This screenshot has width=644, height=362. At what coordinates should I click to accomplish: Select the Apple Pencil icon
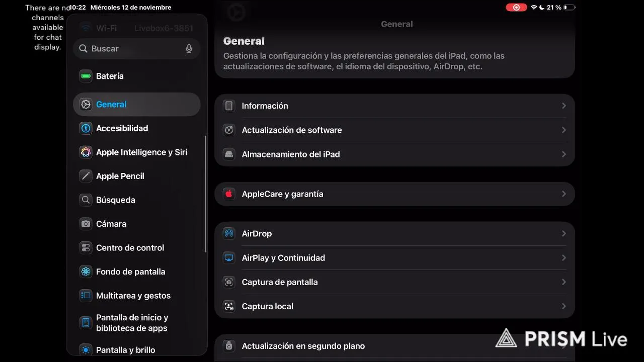tap(86, 176)
